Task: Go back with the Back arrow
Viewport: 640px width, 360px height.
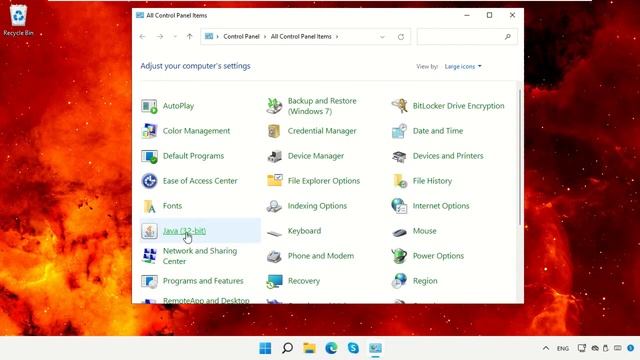Action: click(x=142, y=37)
